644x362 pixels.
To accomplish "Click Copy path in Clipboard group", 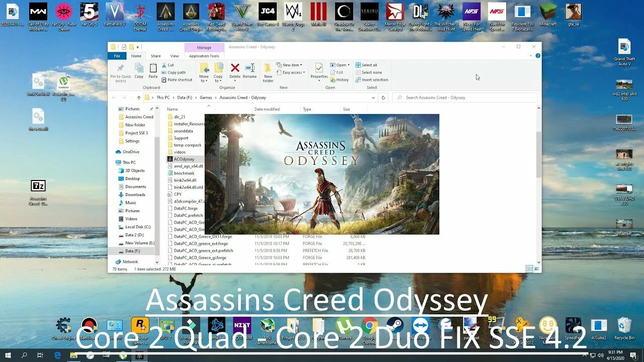I will [174, 72].
